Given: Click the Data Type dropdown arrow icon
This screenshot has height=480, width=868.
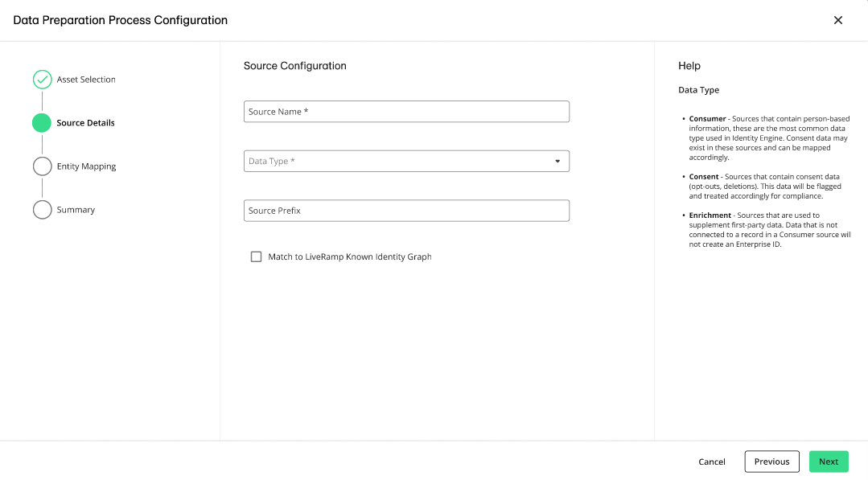Looking at the screenshot, I should (x=557, y=161).
